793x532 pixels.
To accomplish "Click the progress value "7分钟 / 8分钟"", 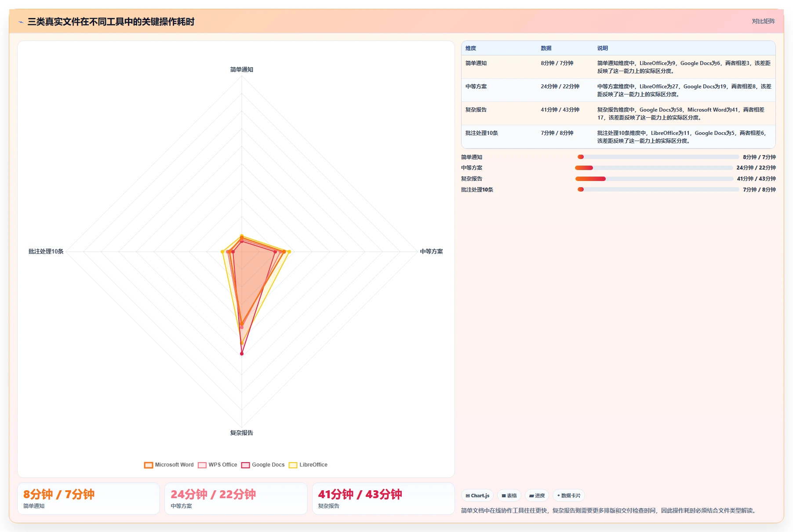I will click(x=759, y=190).
